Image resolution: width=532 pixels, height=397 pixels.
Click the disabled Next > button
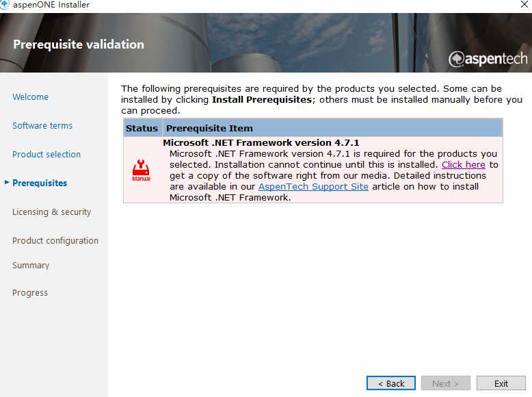445,383
